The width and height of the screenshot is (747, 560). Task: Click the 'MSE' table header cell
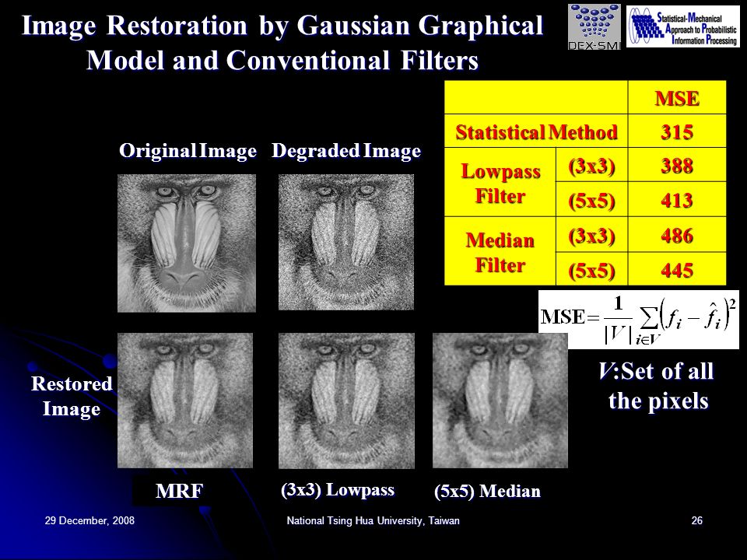coord(677,98)
